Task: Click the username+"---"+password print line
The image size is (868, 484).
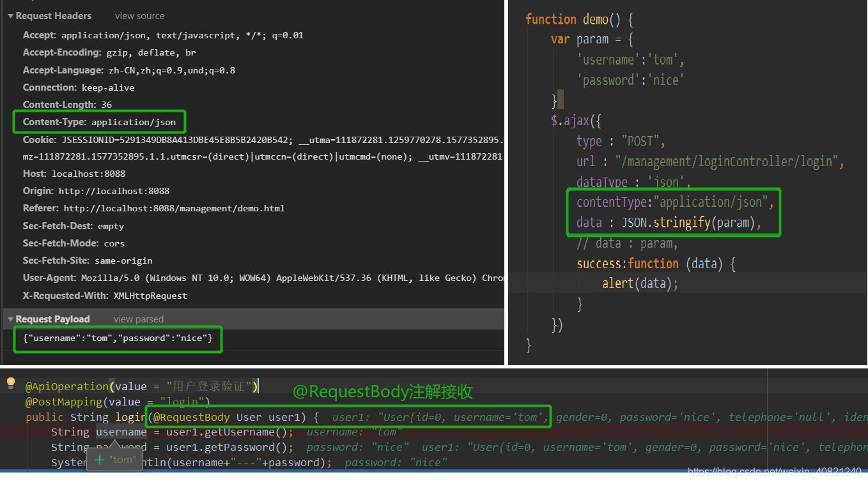Action: click(192, 462)
